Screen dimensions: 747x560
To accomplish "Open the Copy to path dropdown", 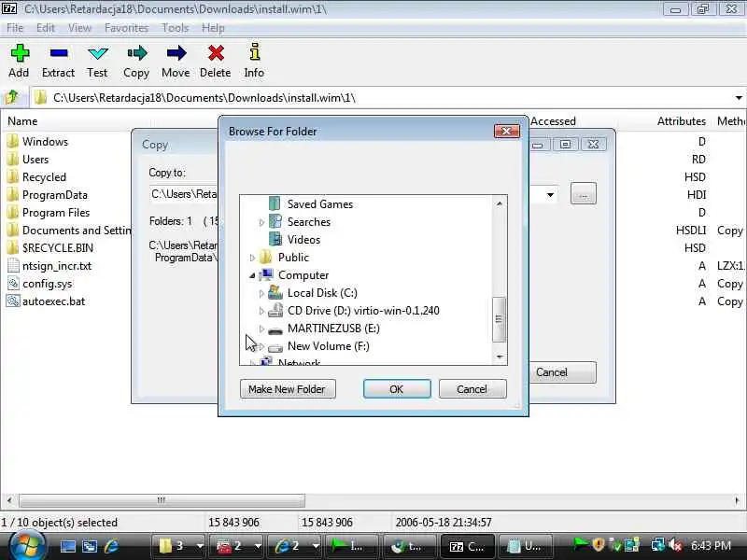I will click(550, 194).
